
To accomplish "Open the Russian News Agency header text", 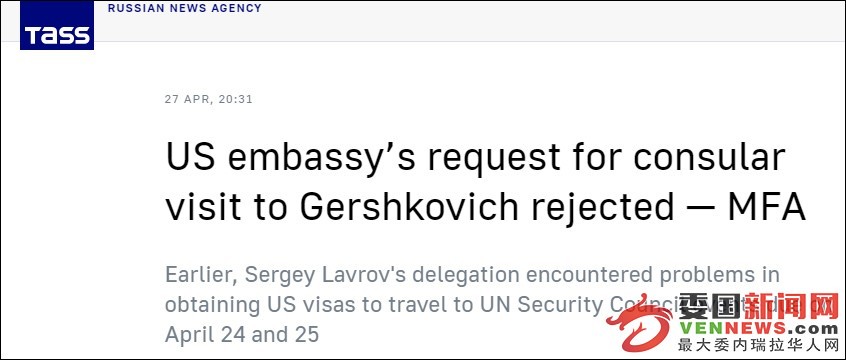I will (185, 8).
